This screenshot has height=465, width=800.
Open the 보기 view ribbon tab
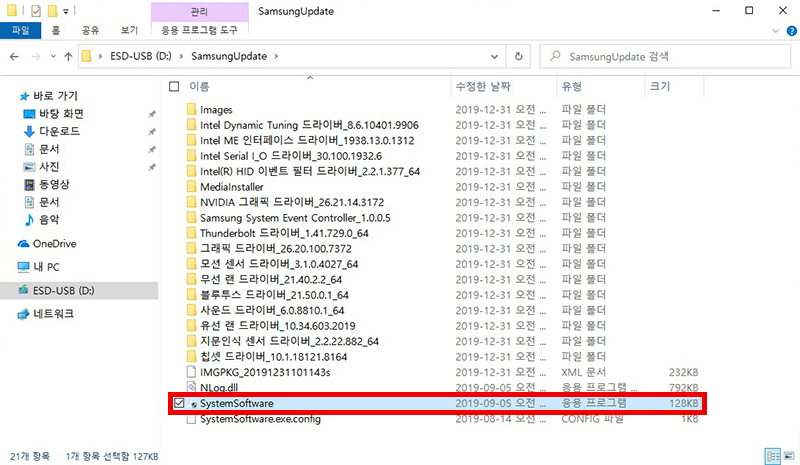[x=129, y=31]
